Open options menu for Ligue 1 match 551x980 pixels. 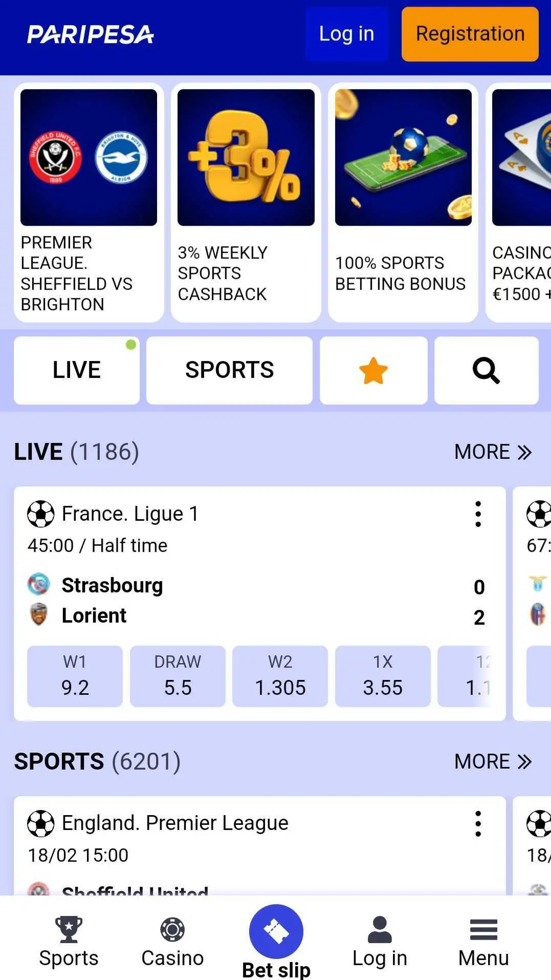click(x=478, y=514)
